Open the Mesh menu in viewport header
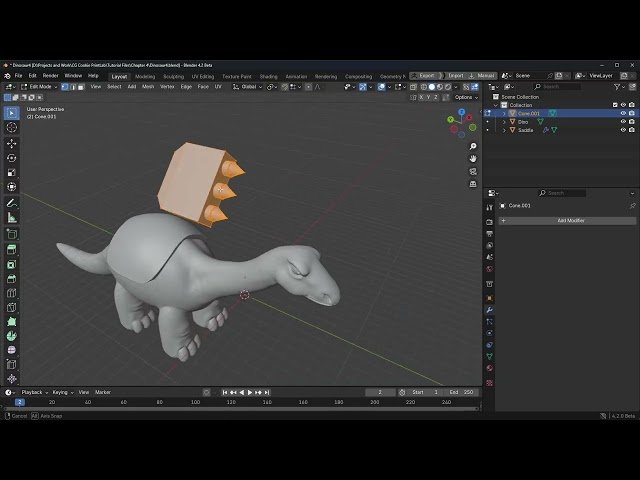The image size is (640, 480). coord(148,87)
